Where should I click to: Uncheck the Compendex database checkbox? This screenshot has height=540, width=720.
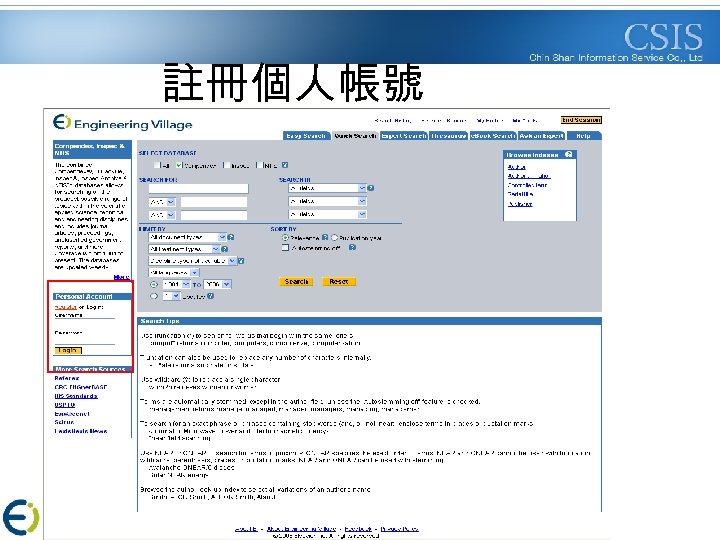coord(179,165)
